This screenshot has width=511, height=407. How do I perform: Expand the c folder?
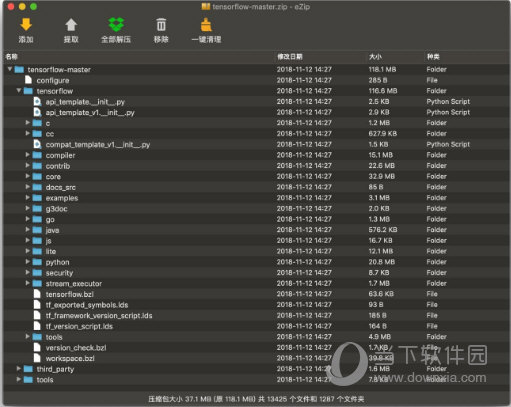[x=28, y=123]
